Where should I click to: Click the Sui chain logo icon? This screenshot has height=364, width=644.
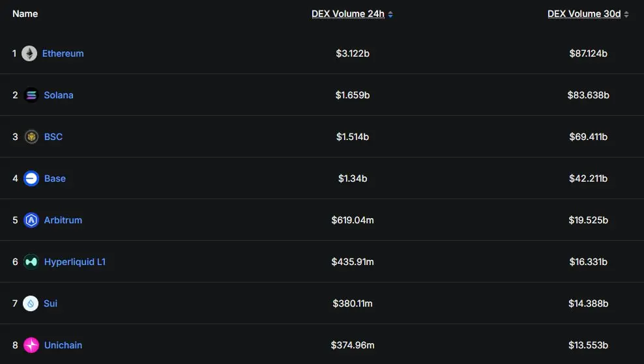31,303
